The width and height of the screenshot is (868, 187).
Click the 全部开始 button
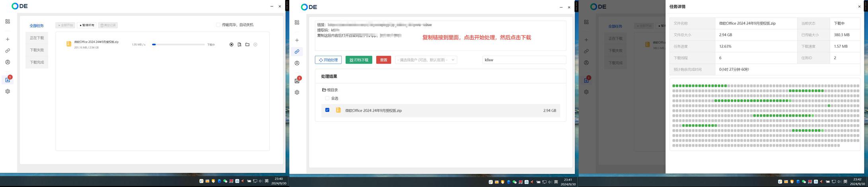(x=65, y=25)
